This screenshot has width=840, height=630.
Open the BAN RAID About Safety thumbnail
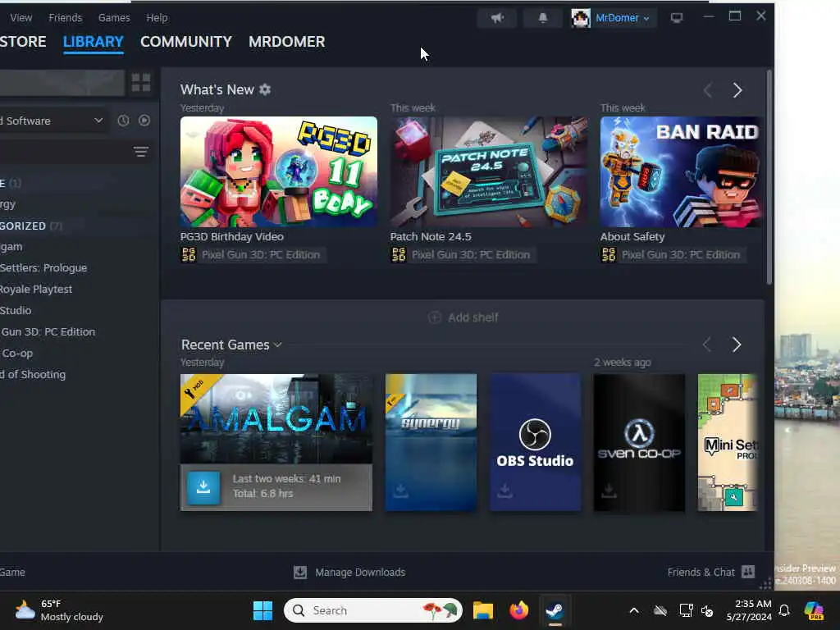coord(680,171)
